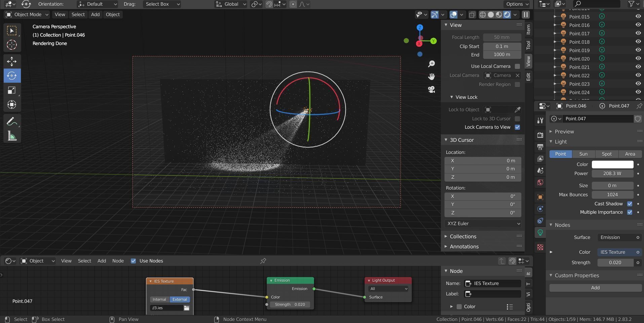This screenshot has width=644, height=323.
Task: Toggle camera view icon in viewport
Action: [x=431, y=89]
